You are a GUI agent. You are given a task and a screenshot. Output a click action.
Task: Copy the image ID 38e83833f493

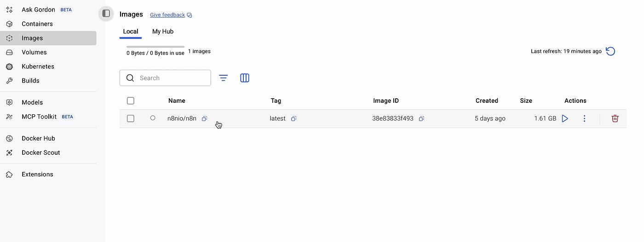coord(421,118)
